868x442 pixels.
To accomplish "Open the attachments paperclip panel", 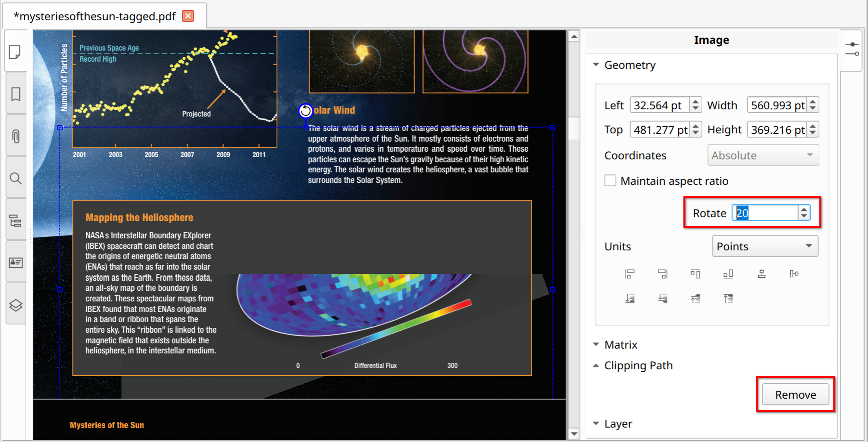I will point(15,136).
